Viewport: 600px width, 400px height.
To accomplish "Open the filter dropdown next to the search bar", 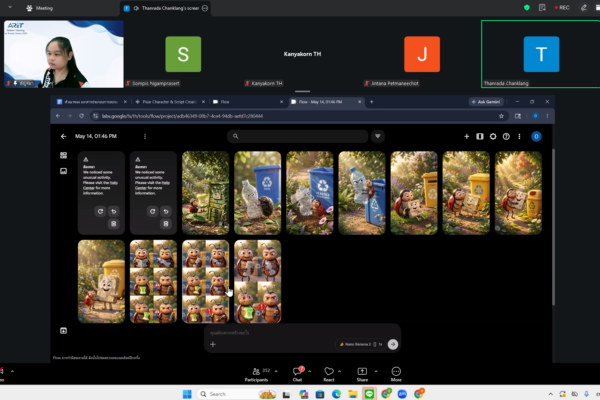I will [378, 136].
